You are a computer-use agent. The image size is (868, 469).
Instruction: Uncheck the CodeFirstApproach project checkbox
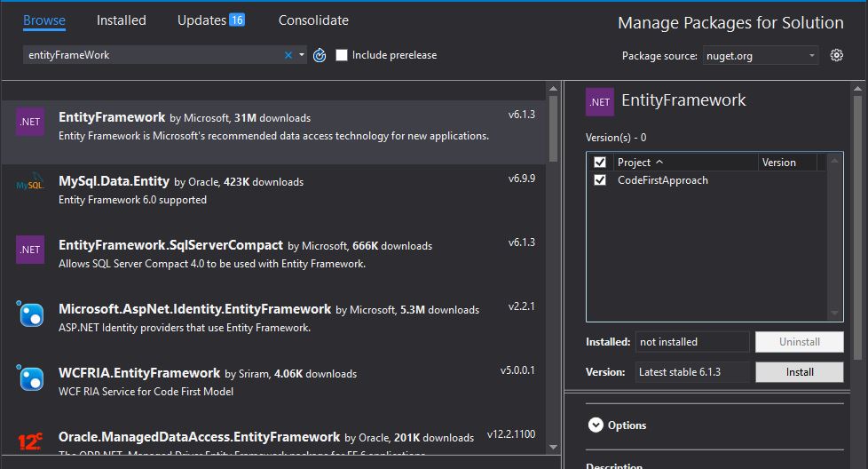pyautogui.click(x=600, y=180)
